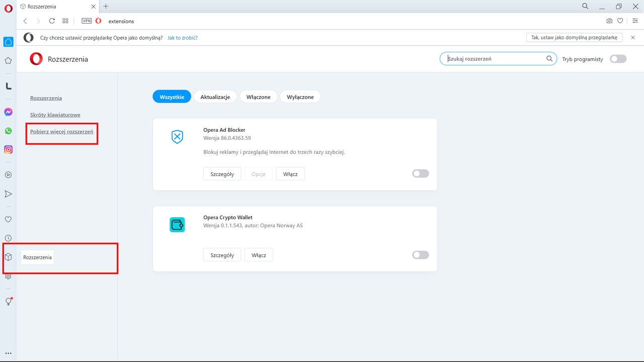
Task: Select the Aktualizacje filter tab
Action: point(215,97)
